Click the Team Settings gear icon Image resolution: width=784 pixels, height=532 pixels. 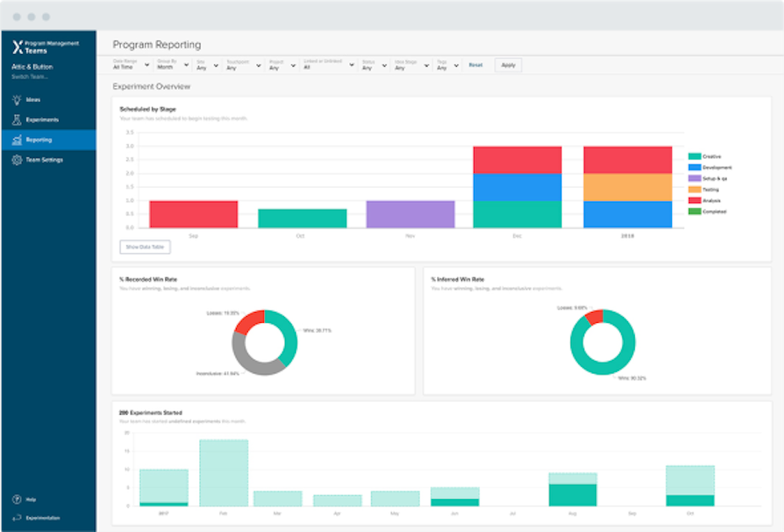click(16, 159)
